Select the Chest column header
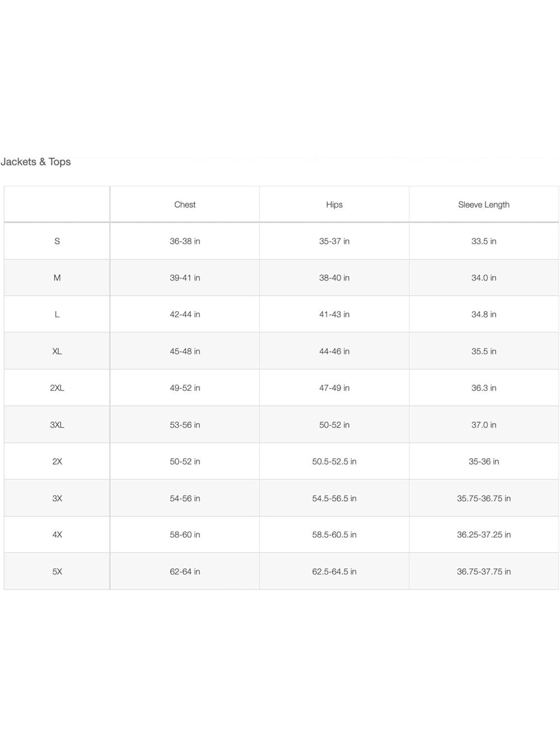Screen dimensions: 560x747 185,205
